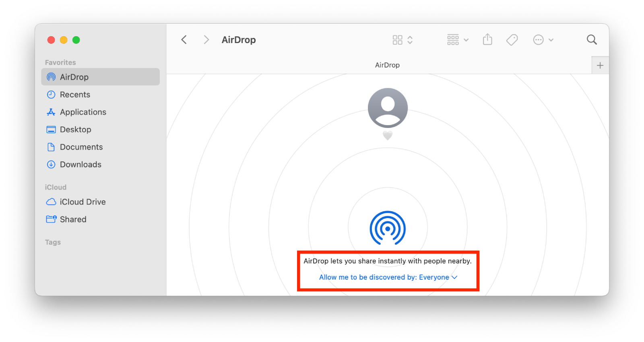Select the nearby person's contact avatar
This screenshot has width=644, height=342.
[x=388, y=108]
